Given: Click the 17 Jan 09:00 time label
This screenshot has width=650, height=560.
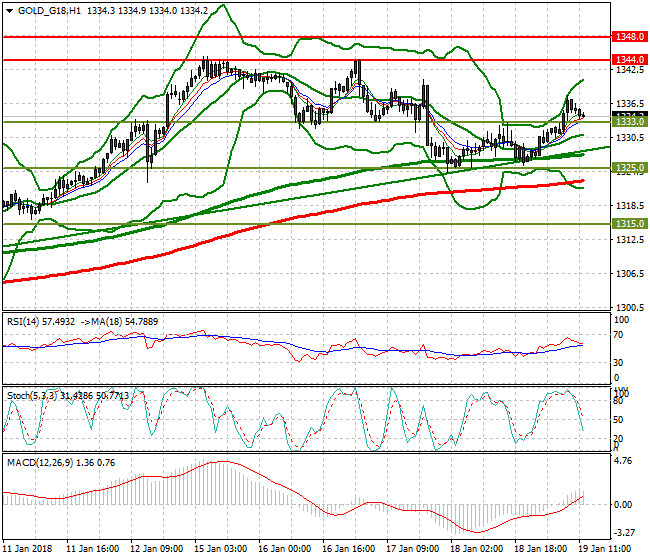Looking at the screenshot, I should click(412, 549).
